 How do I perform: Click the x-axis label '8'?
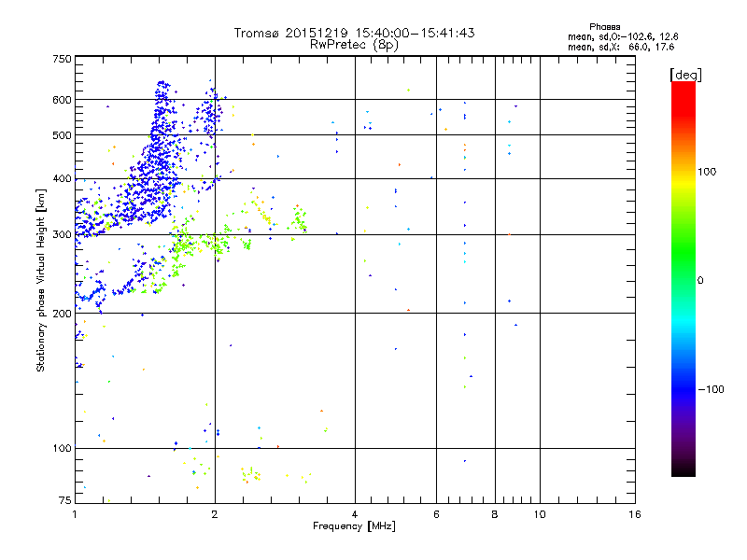pyautogui.click(x=495, y=514)
